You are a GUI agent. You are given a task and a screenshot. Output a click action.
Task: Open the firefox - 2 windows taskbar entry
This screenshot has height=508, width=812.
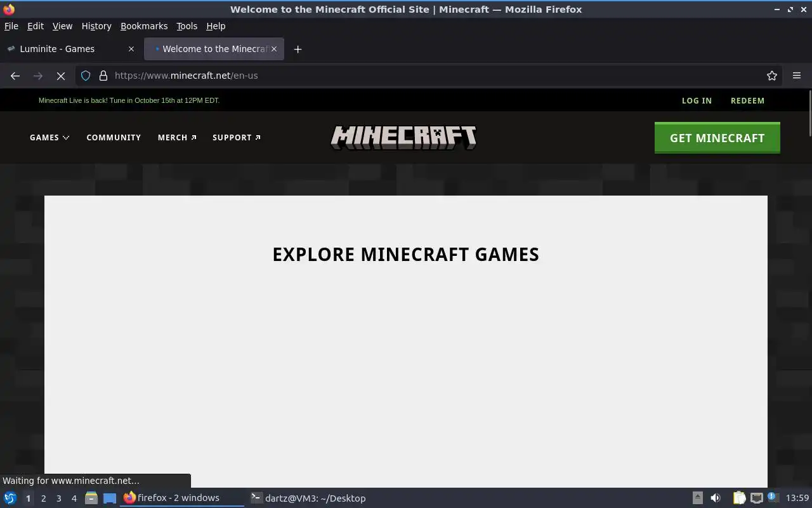point(182,498)
